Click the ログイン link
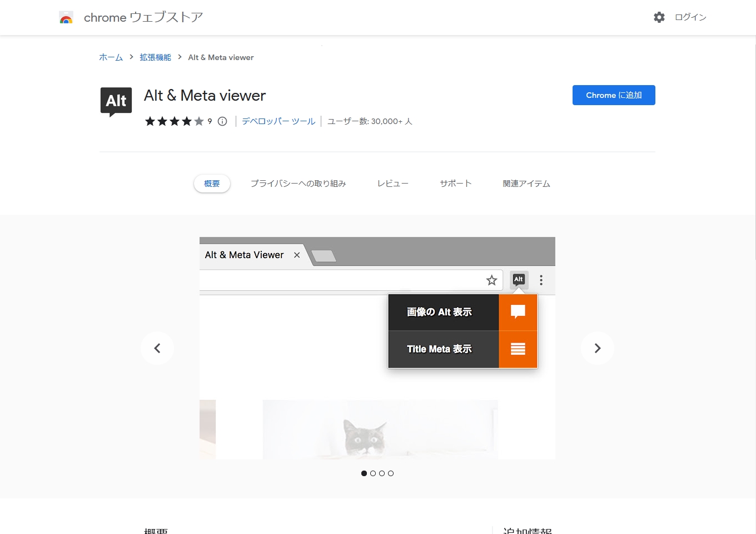This screenshot has height=534, width=756. [x=690, y=17]
